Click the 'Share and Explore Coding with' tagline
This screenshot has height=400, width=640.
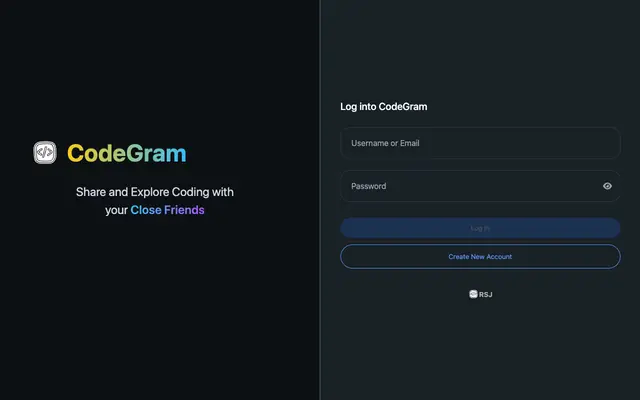(x=155, y=192)
